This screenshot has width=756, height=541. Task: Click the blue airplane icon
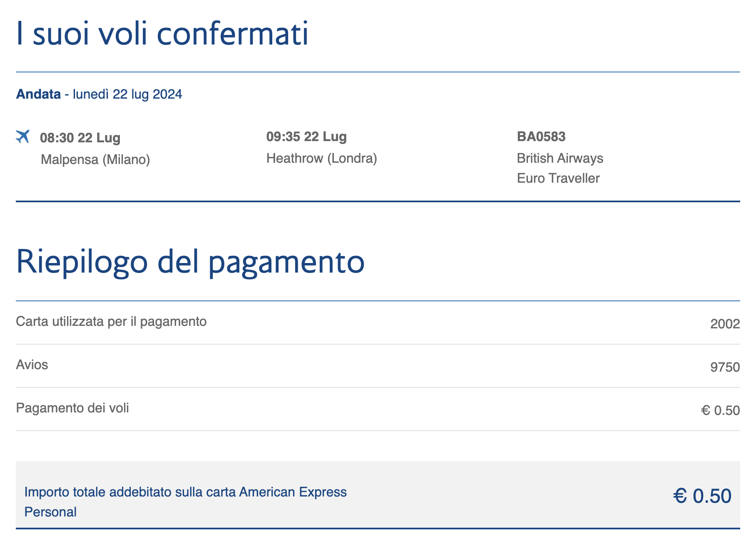tap(22, 136)
